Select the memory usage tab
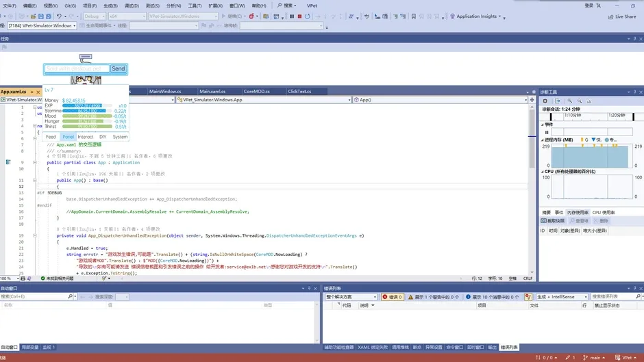The height and width of the screenshot is (362, 644). (578, 213)
